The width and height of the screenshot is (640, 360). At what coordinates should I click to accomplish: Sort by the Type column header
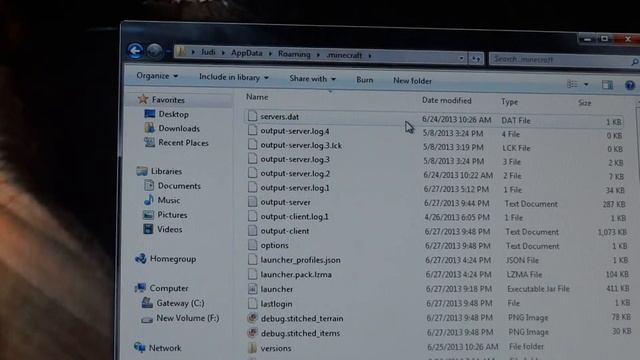tap(509, 102)
